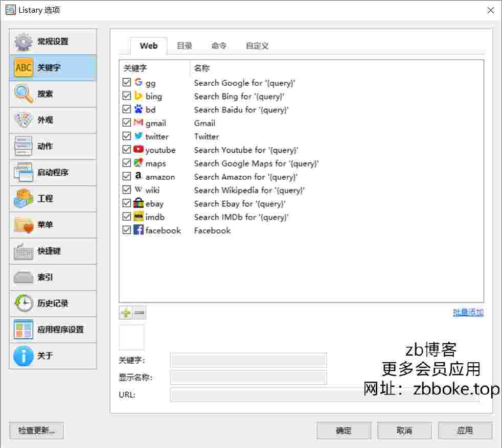This screenshot has width=502, height=448.
Task: Click the Wikipedia W icon
Action: pos(139,190)
